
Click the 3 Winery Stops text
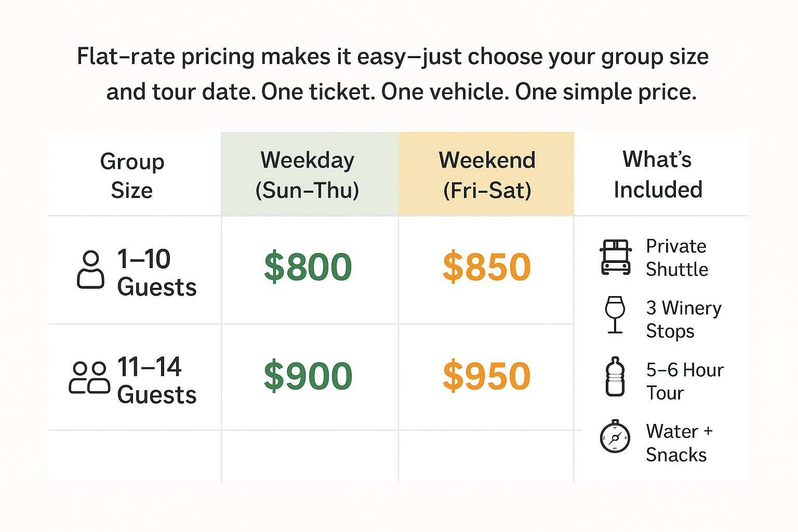(684, 320)
